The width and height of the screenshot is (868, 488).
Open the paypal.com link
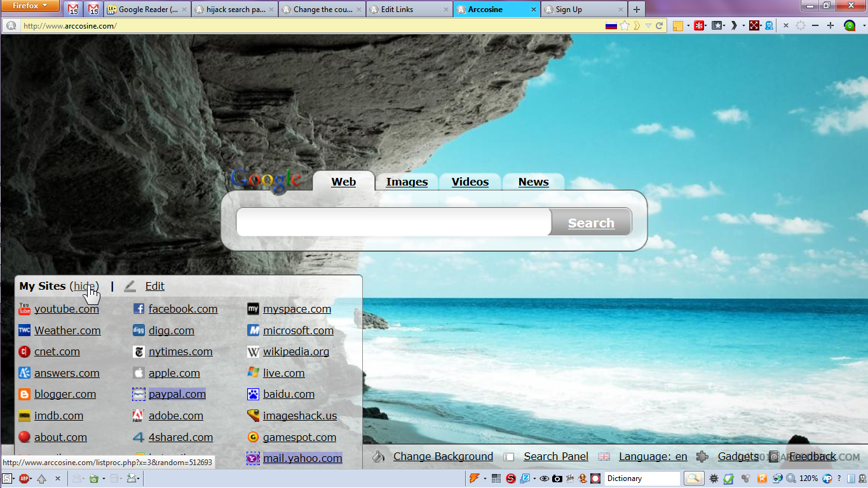click(x=177, y=394)
